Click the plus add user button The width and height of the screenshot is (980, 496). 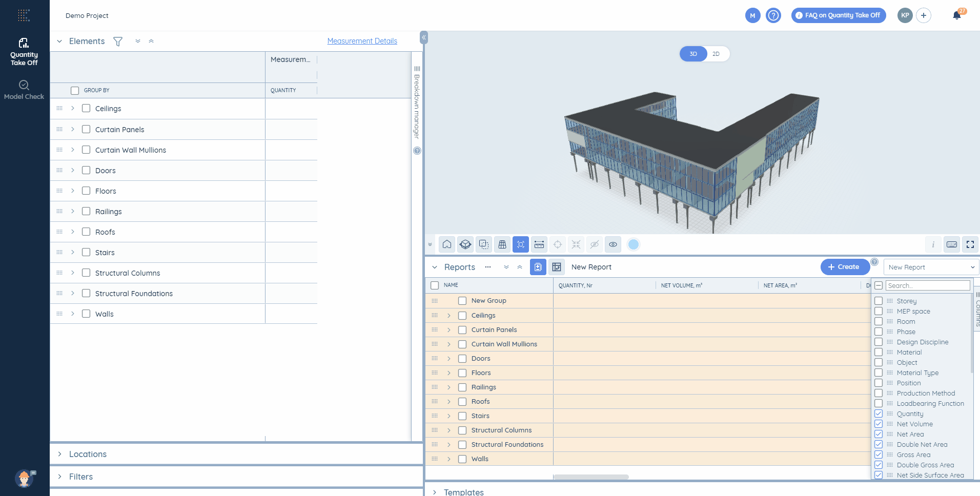click(x=924, y=15)
